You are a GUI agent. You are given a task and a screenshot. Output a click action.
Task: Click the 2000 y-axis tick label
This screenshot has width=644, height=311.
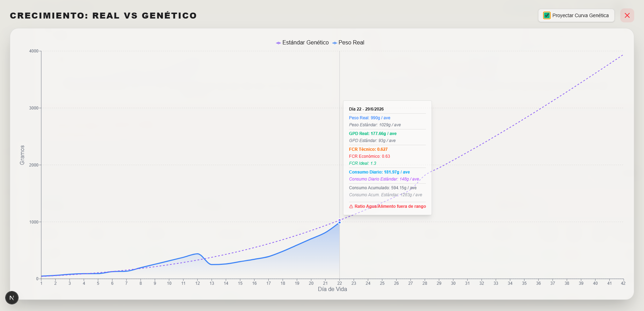tap(34, 165)
